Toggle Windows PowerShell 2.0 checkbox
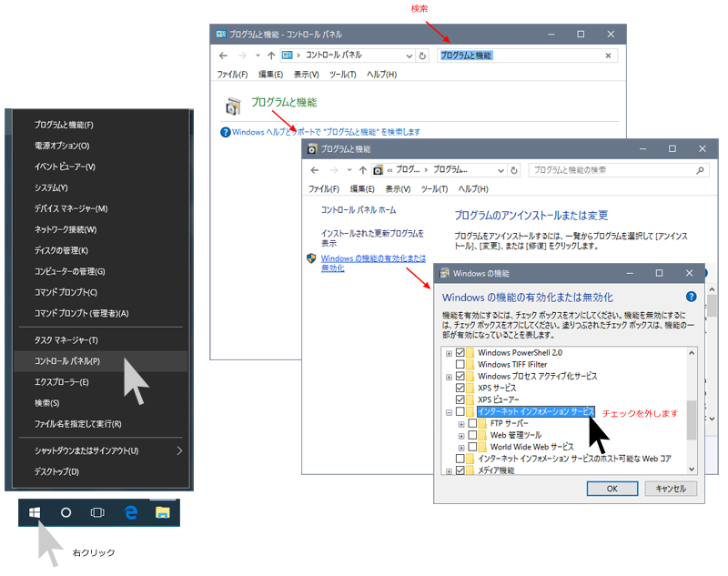Screen dimensions: 728x576 [460, 353]
